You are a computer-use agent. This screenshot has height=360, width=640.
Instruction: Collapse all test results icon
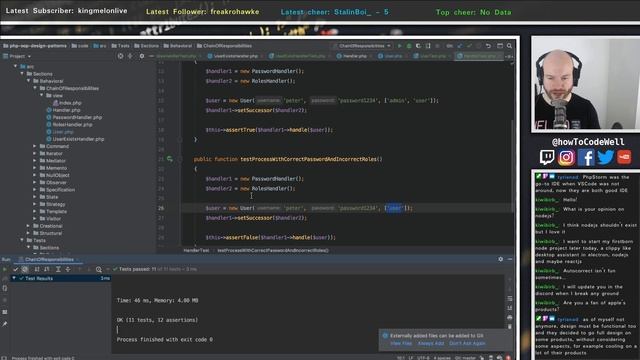click(68, 269)
